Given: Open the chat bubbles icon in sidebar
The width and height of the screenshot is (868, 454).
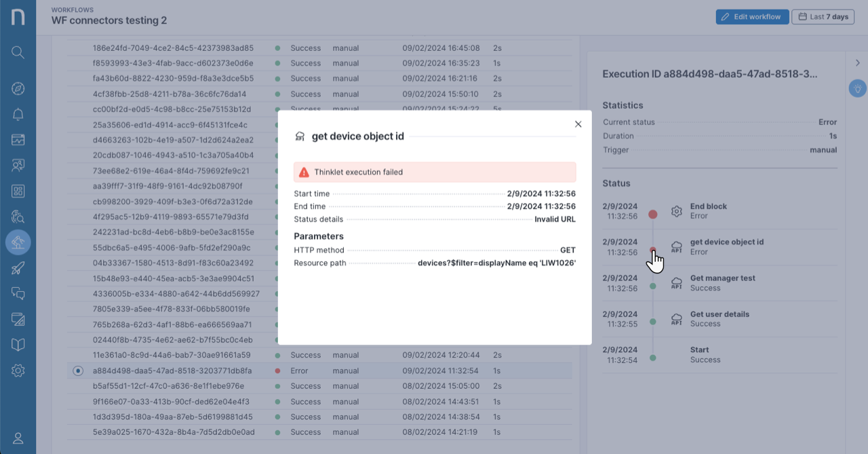Looking at the screenshot, I should [x=18, y=293].
